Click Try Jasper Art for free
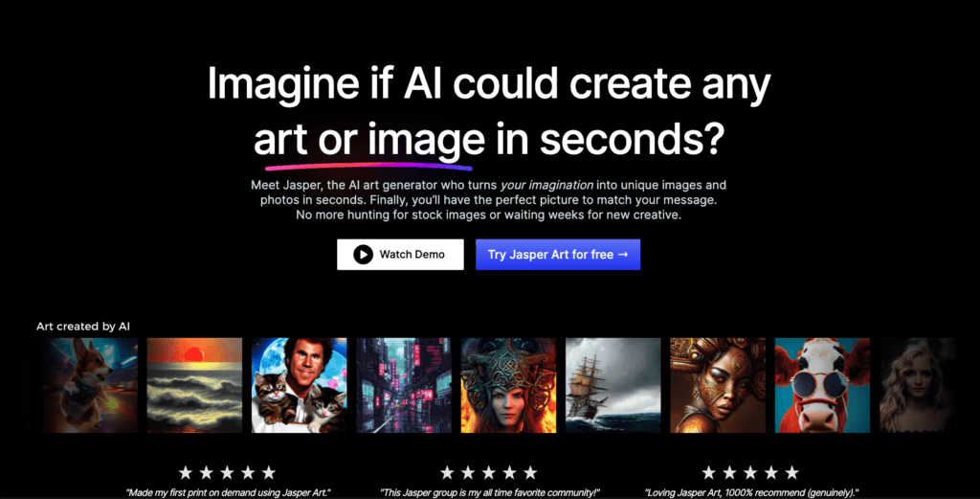980x499 pixels. click(x=558, y=255)
